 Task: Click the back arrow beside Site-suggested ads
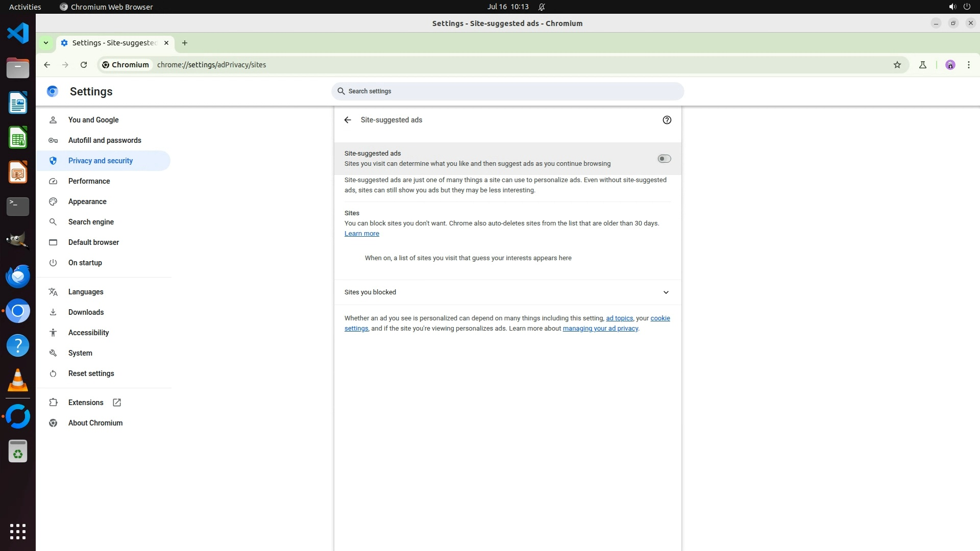click(x=348, y=120)
